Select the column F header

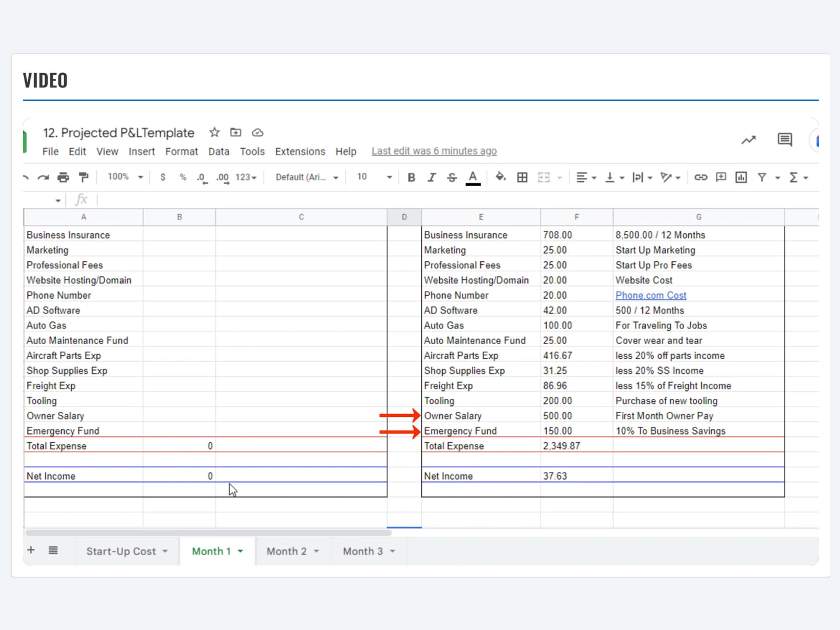click(577, 217)
